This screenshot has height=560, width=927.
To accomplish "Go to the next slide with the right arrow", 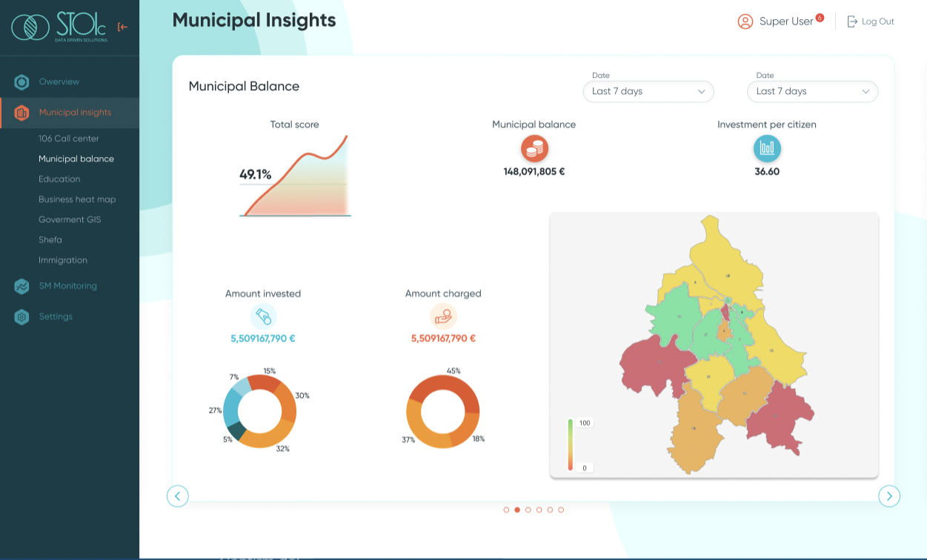I will tap(889, 496).
